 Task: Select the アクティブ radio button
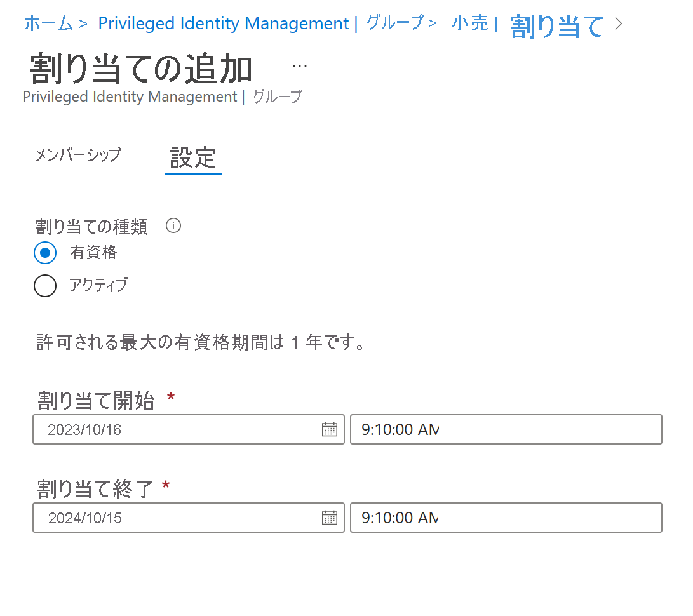click(x=44, y=286)
